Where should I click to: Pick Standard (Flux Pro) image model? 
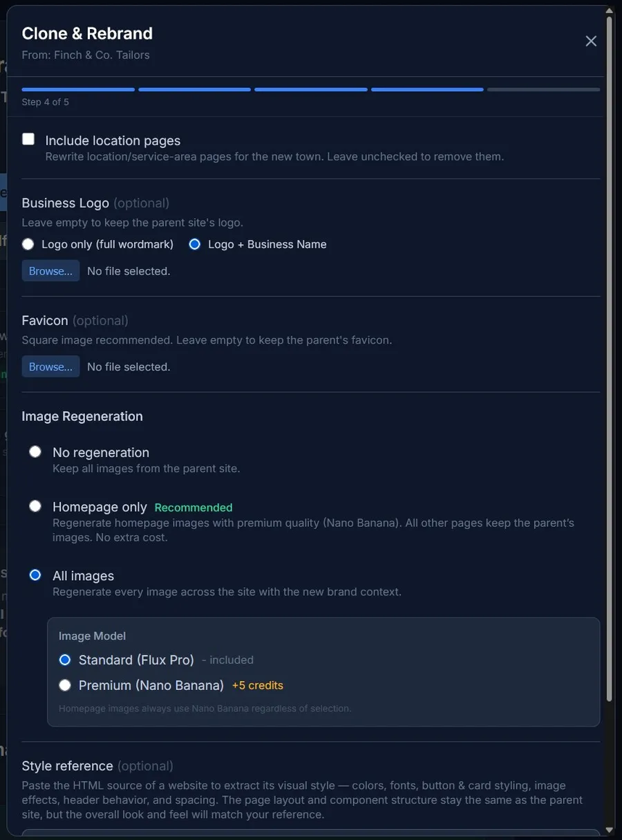click(x=65, y=660)
